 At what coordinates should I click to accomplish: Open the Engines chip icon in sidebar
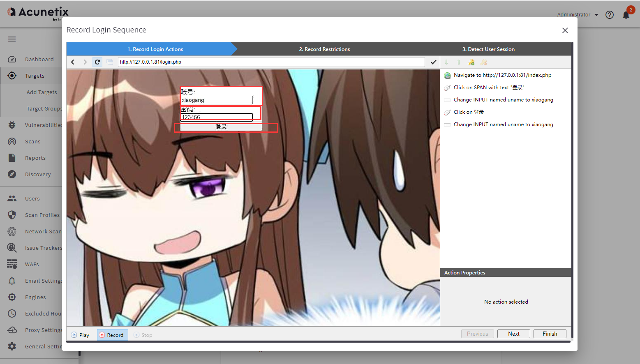12,297
